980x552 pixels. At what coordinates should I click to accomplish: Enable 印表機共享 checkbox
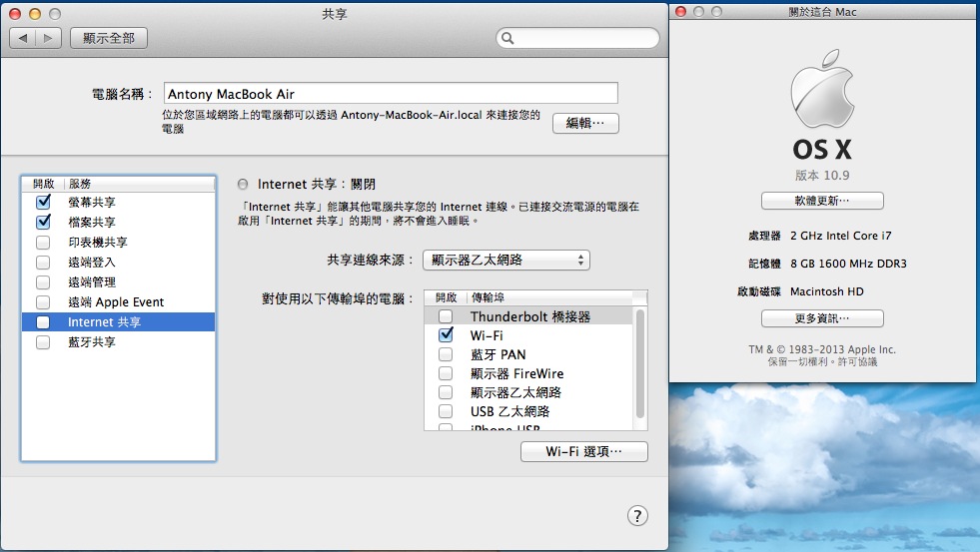pyautogui.click(x=43, y=243)
